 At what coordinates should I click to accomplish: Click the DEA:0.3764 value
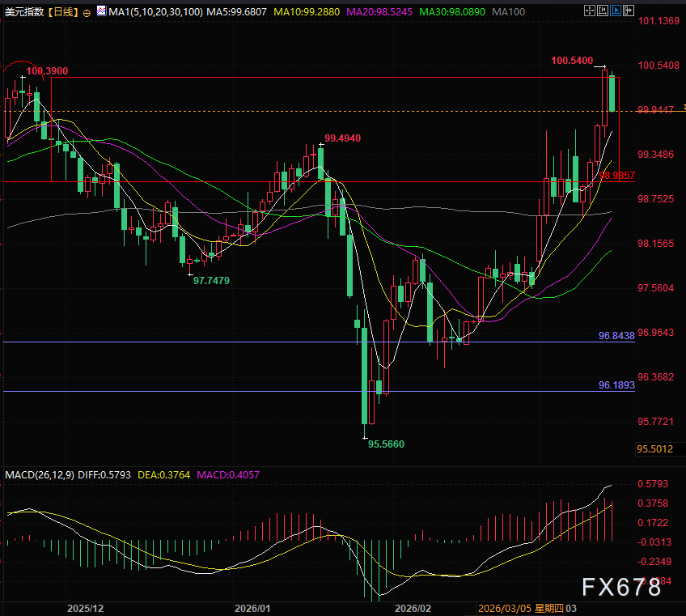(x=163, y=475)
